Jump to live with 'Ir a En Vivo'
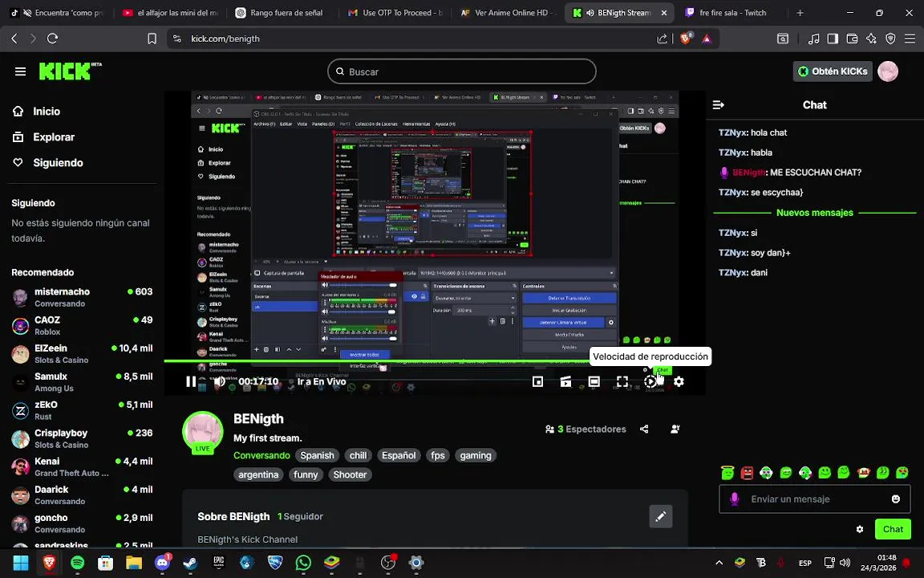Screen dimensions: 924x578 tap(321, 381)
